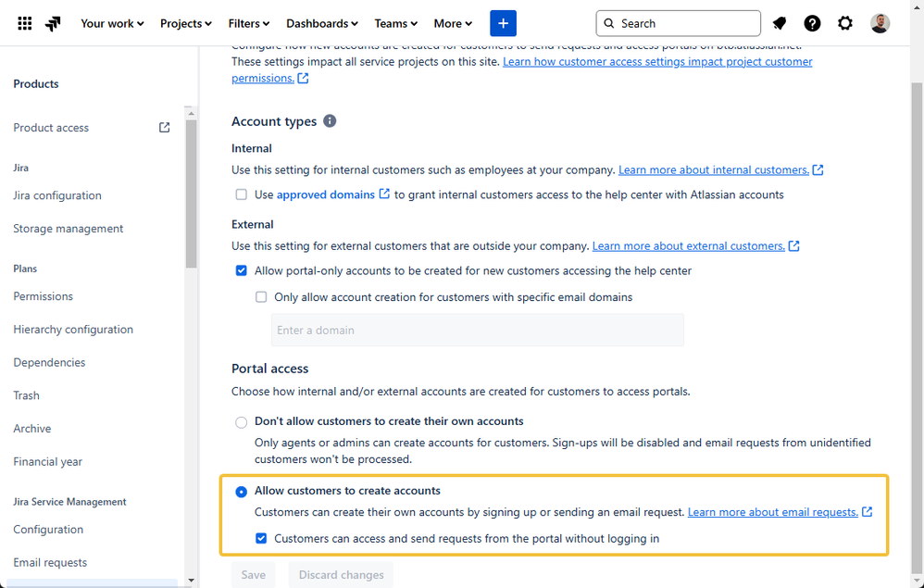This screenshot has width=924, height=588.
Task: Open Dependencies in sidebar
Action: coord(49,362)
